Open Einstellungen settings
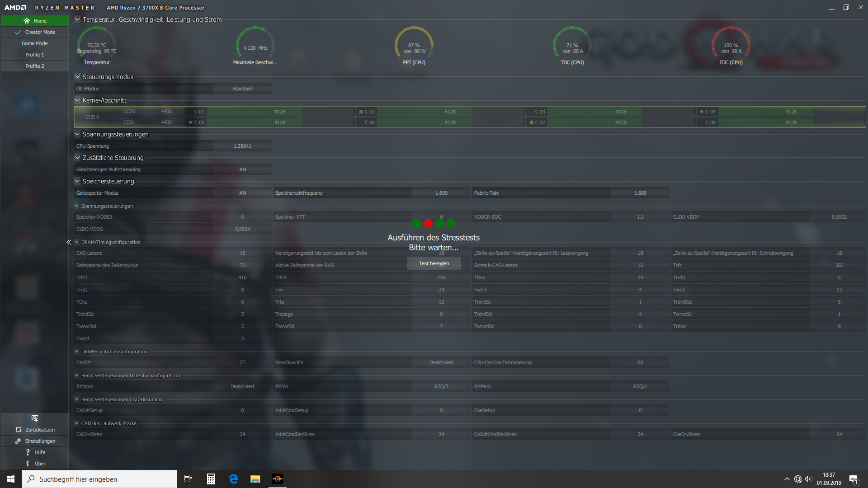 (35, 441)
